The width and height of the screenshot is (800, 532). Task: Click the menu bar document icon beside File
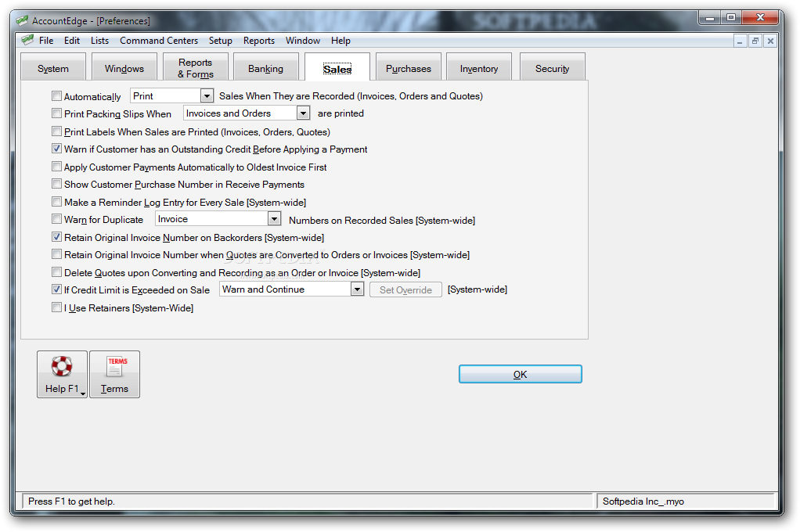(27, 41)
